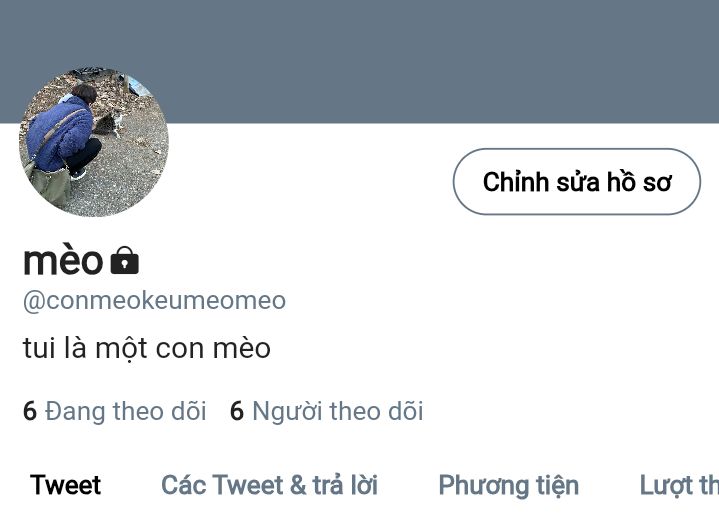
Task: Open the circular profile avatar photo
Action: click(x=94, y=142)
